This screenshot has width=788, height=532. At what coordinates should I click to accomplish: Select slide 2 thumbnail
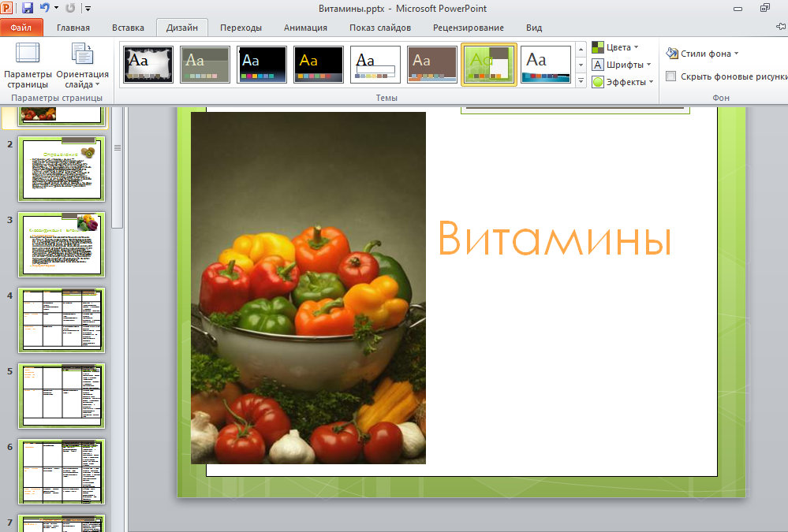(62, 169)
